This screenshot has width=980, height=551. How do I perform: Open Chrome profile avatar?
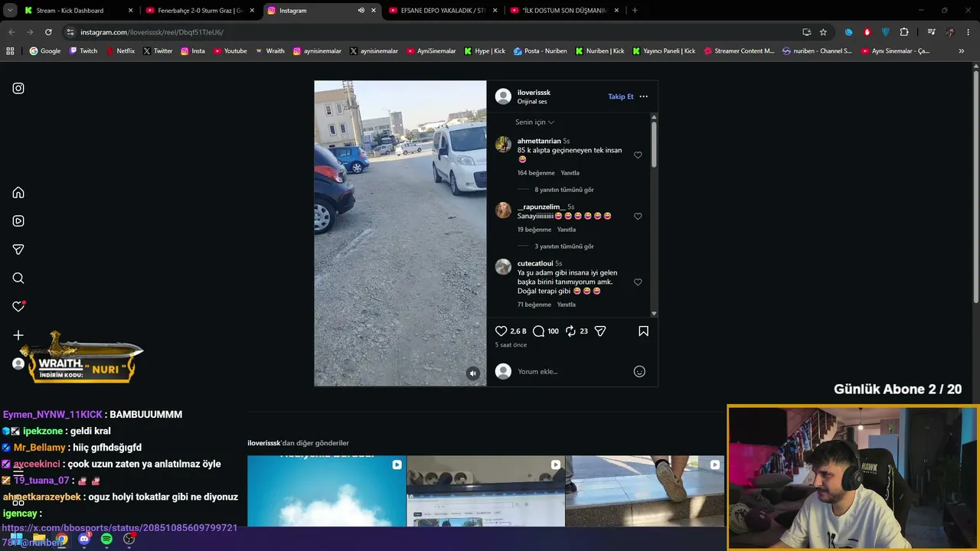click(950, 32)
